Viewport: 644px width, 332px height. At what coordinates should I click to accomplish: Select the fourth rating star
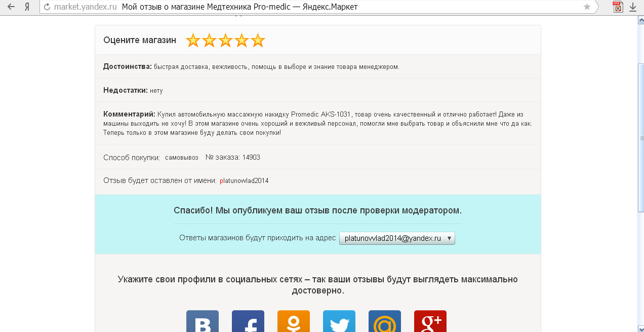click(241, 40)
